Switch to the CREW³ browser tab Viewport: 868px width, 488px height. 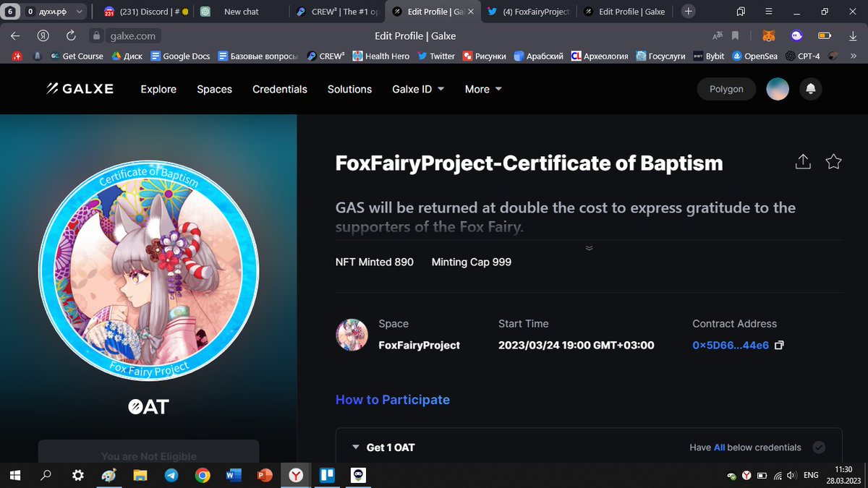click(x=337, y=12)
